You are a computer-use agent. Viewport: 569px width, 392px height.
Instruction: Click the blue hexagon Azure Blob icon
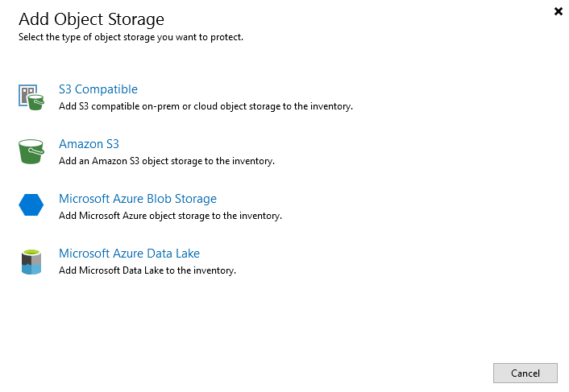click(31, 204)
